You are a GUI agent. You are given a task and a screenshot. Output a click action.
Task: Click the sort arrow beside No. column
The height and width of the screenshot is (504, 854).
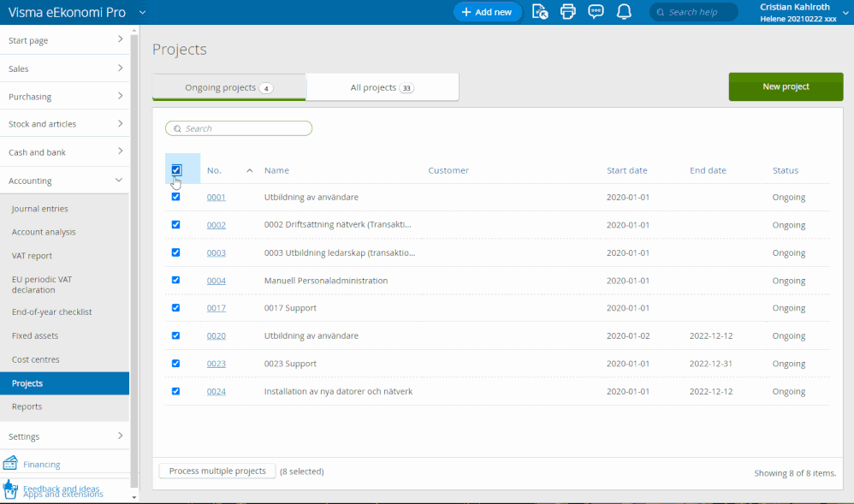click(x=250, y=171)
